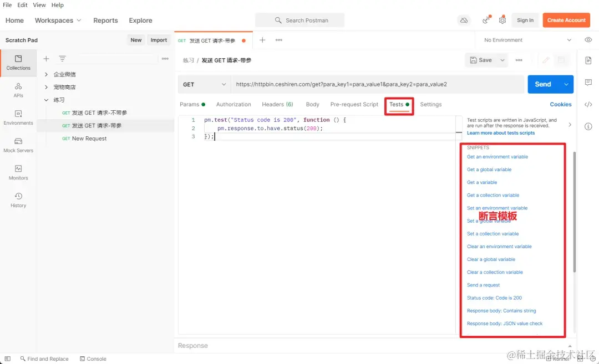Switch to the Headers tab

click(277, 104)
